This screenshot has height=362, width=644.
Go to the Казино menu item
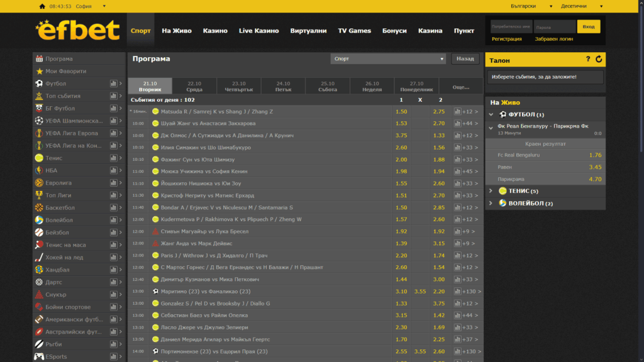[x=215, y=31]
